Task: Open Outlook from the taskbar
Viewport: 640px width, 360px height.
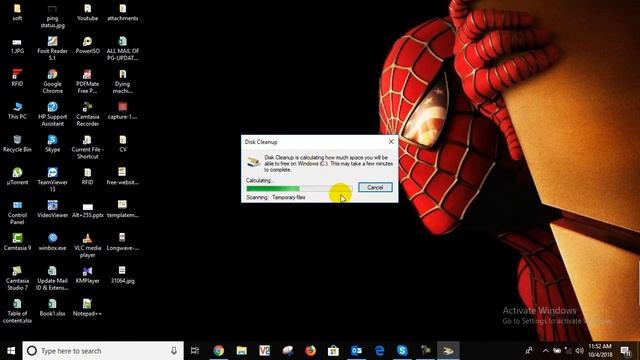Action: [x=356, y=351]
